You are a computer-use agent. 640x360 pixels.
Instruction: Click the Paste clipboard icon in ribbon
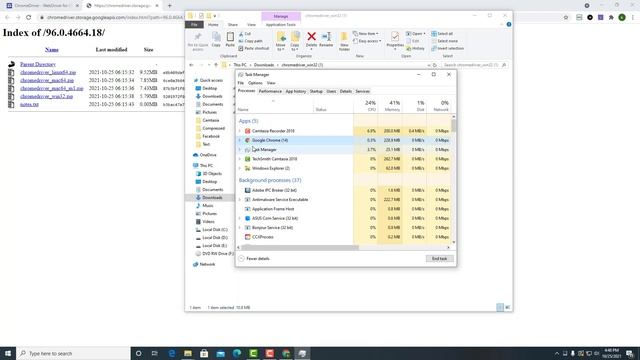pos(230,37)
